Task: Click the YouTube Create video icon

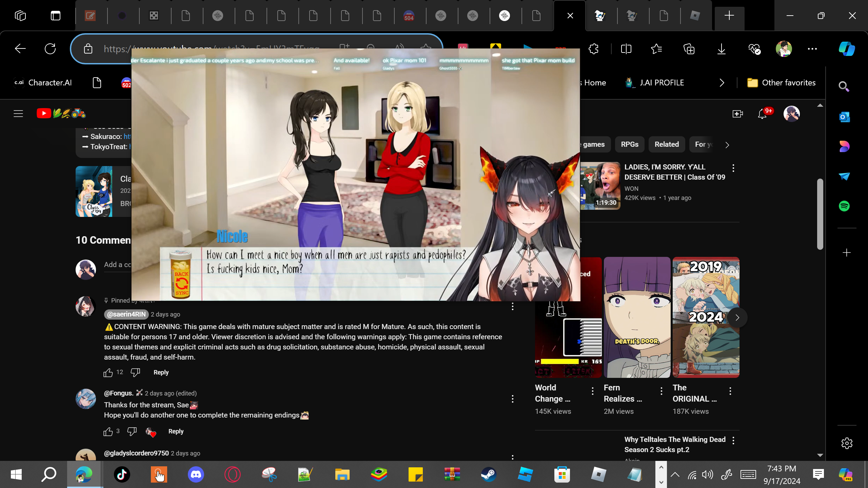Action: (x=737, y=114)
